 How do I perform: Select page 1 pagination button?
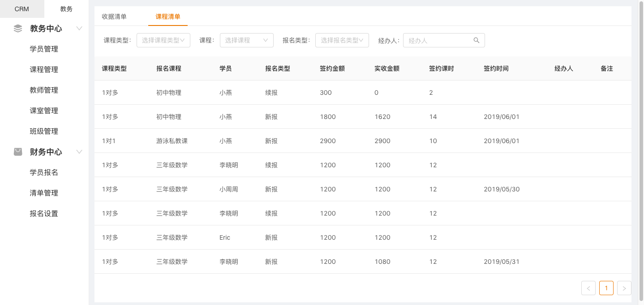click(606, 288)
